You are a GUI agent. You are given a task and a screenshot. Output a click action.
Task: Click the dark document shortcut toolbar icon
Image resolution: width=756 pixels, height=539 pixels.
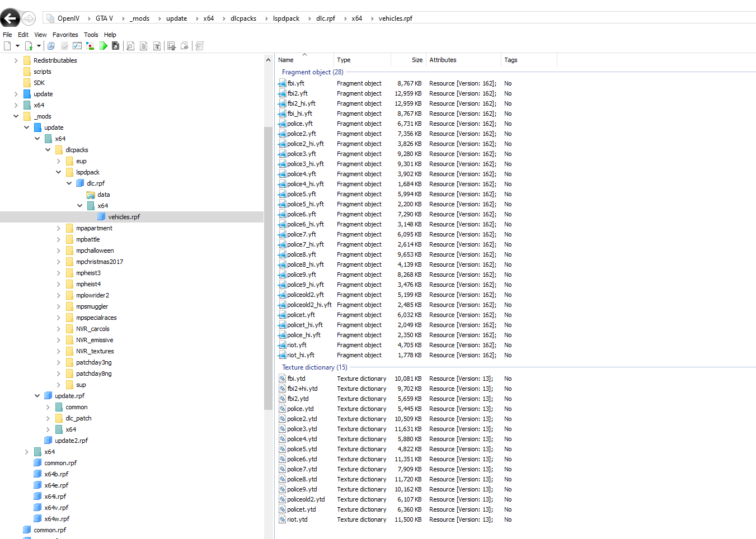coord(116,46)
